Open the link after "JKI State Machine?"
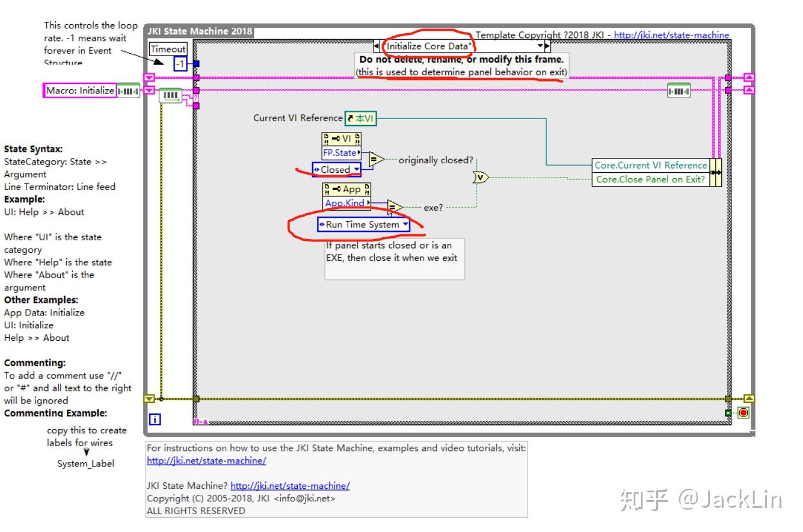 [x=290, y=486]
